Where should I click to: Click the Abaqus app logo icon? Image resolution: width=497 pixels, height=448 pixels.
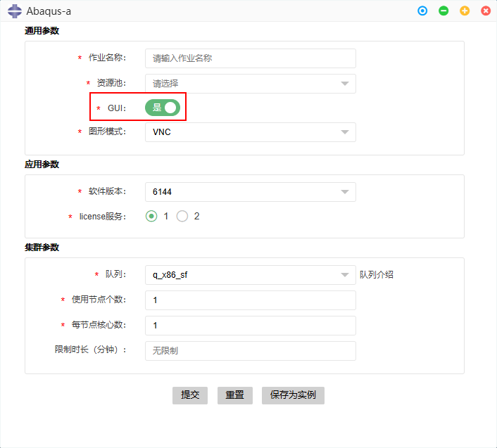click(x=15, y=11)
